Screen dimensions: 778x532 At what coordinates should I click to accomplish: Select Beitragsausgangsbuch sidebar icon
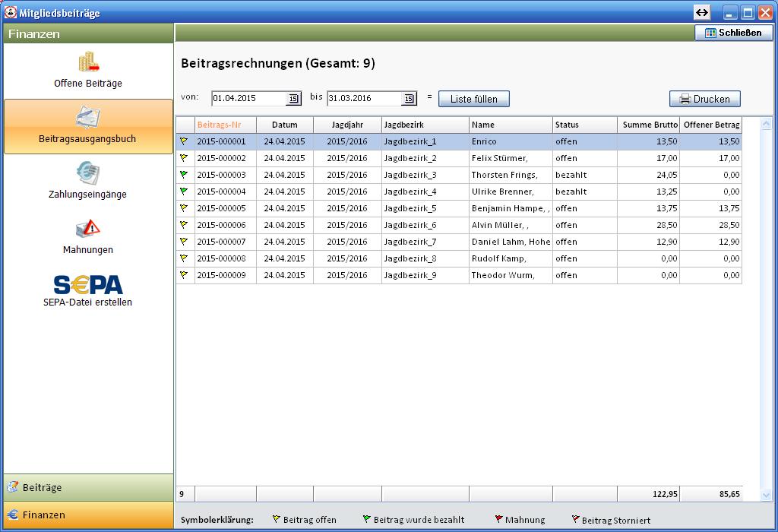(88, 118)
